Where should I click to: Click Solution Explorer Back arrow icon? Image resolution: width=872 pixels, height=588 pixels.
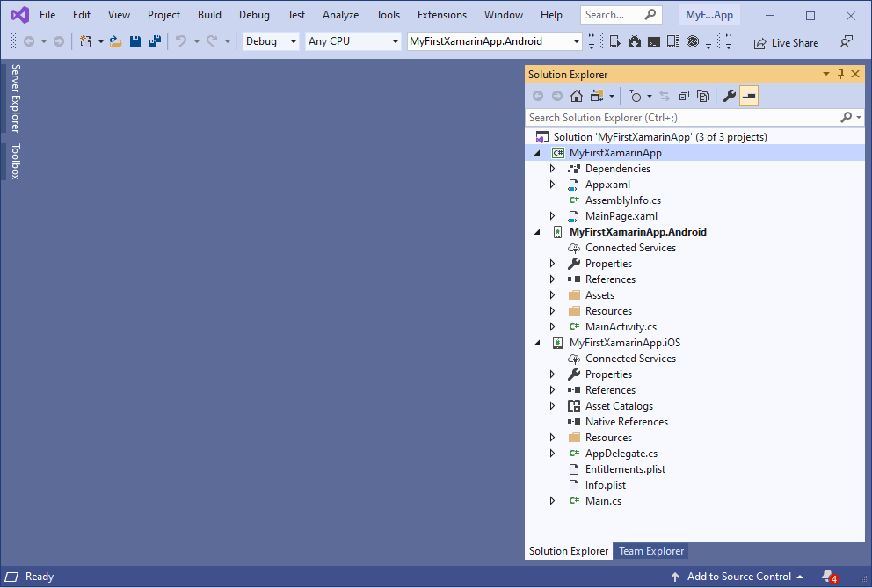(538, 96)
